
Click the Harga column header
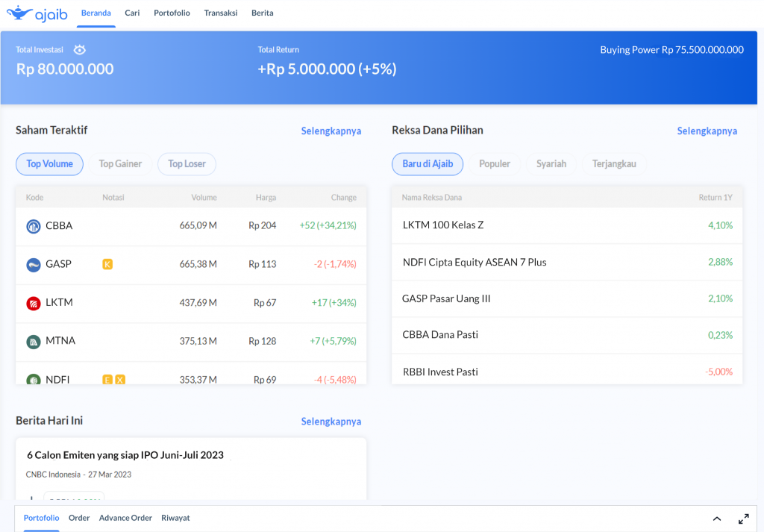(x=266, y=197)
